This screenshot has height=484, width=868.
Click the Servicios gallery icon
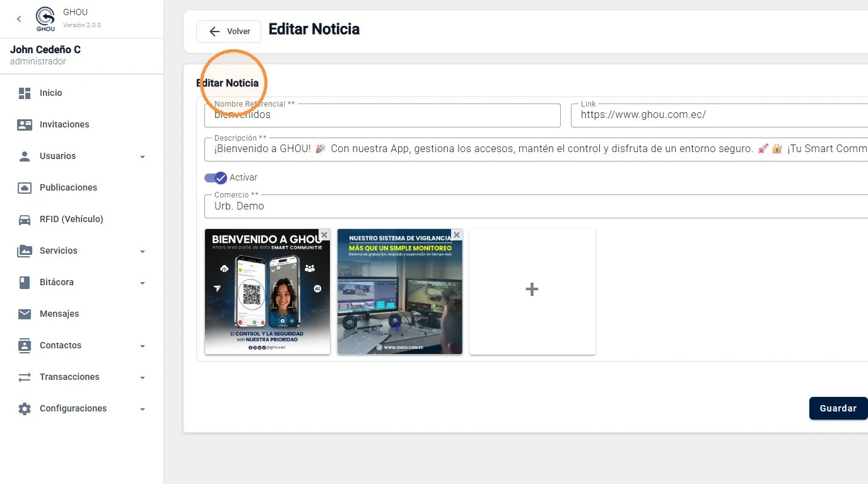(25, 251)
